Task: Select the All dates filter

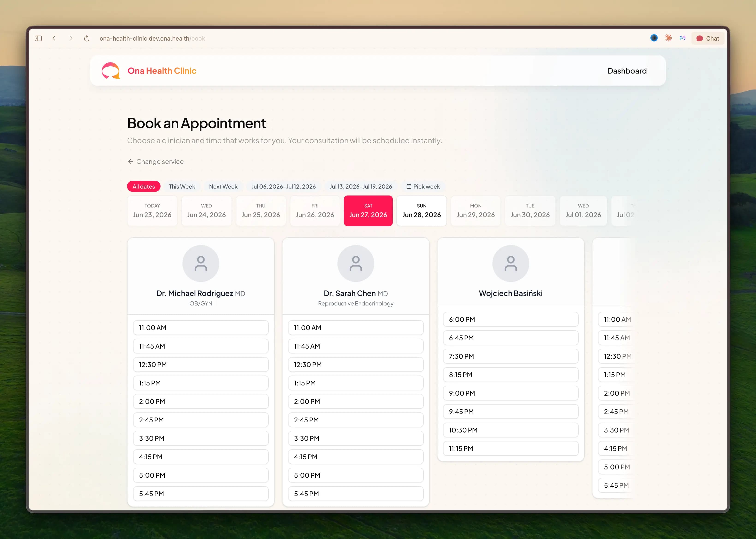Action: point(143,187)
